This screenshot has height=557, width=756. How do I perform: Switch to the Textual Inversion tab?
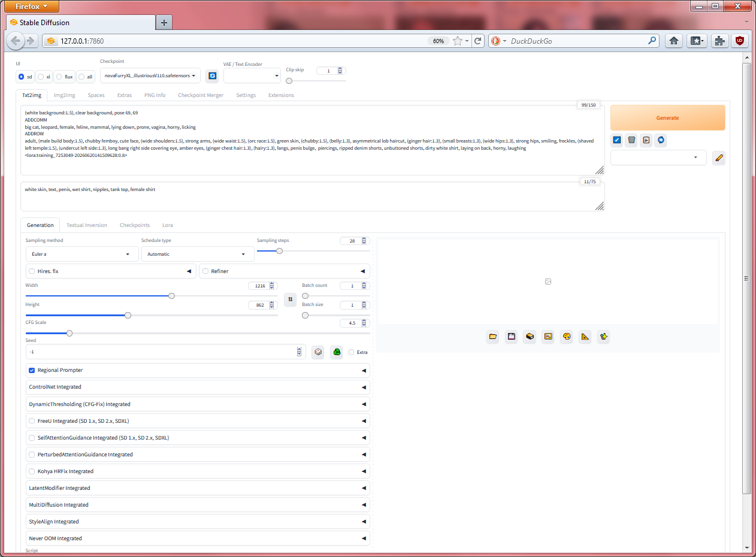[87, 225]
